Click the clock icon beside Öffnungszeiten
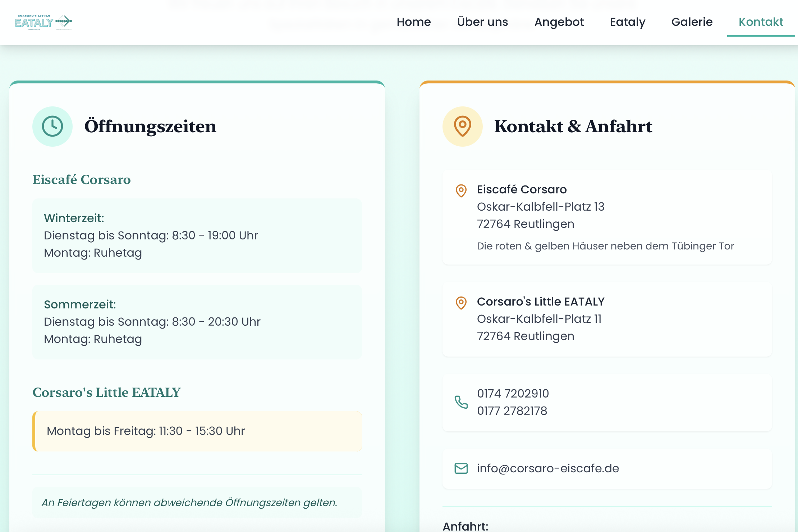This screenshot has height=532, width=798. point(52,127)
